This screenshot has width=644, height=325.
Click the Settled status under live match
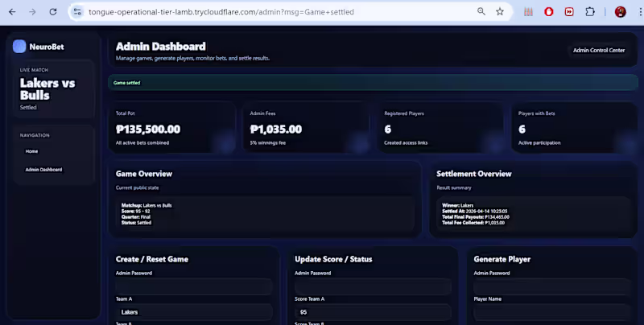pos(28,108)
